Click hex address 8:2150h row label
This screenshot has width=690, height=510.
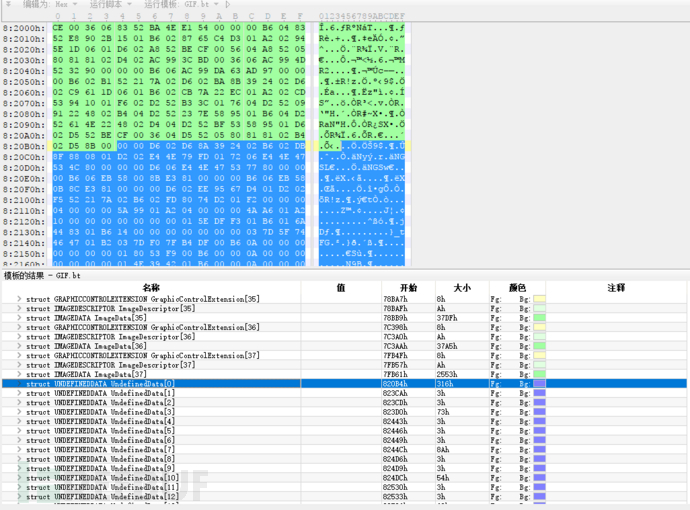(24, 254)
